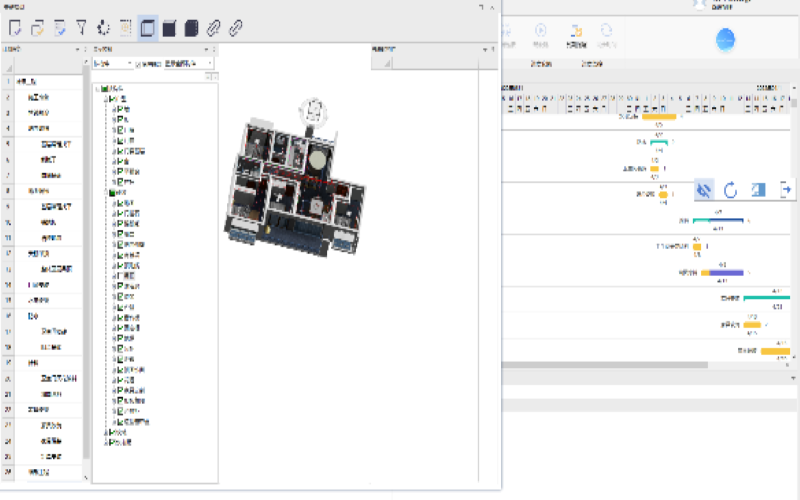
Task: Click the orange dashed grid toolbar icon
Action: click(126, 28)
